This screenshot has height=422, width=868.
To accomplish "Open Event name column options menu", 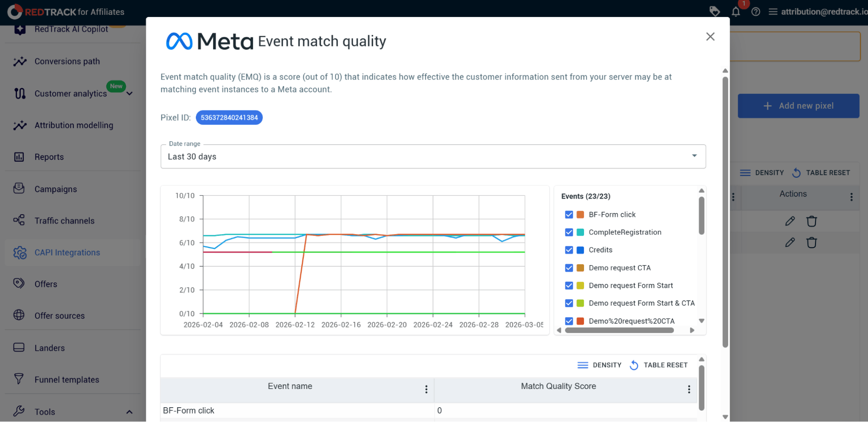I will pyautogui.click(x=426, y=389).
